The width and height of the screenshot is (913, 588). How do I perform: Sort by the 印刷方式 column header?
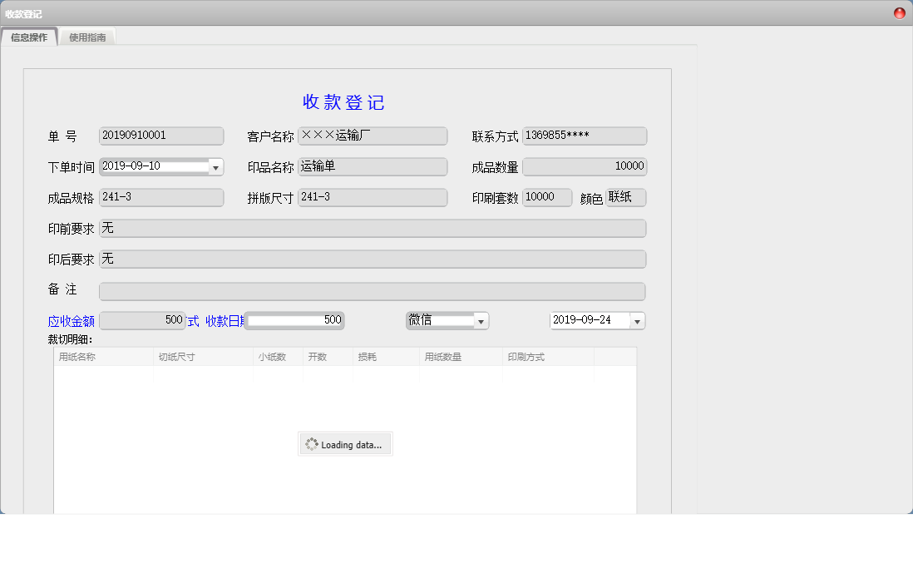click(548, 357)
